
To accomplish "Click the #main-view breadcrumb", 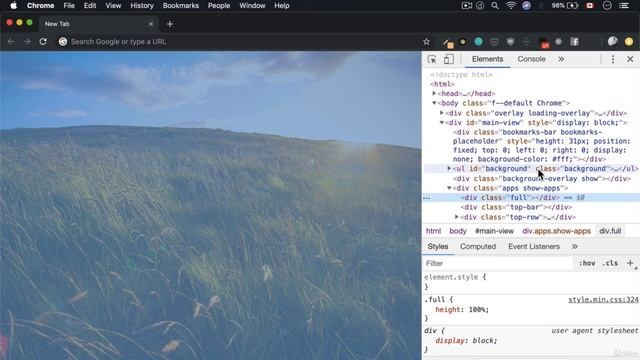I will [x=494, y=231].
